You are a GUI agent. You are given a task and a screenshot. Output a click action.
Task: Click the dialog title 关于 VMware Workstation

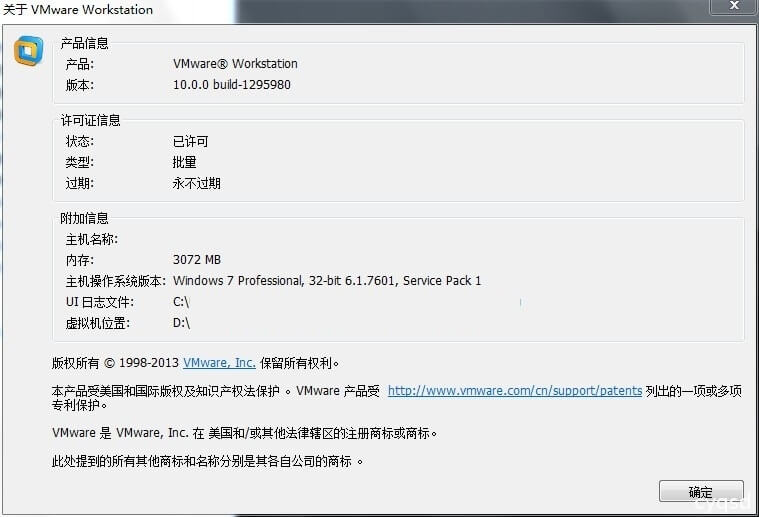coord(78,10)
